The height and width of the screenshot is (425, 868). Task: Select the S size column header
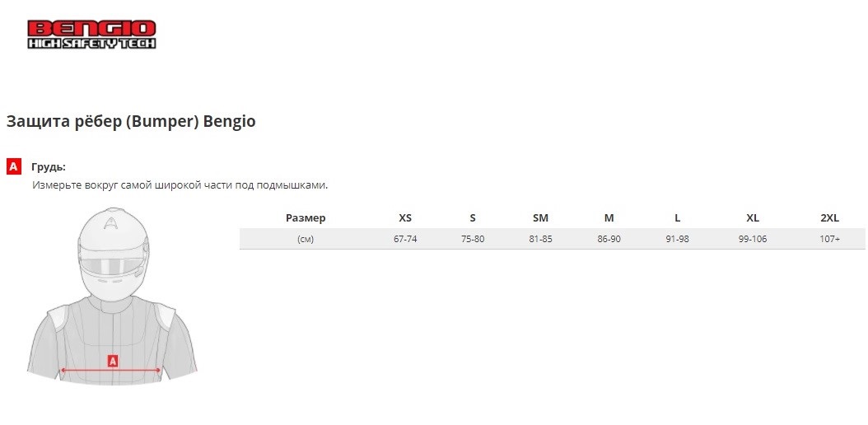472,218
